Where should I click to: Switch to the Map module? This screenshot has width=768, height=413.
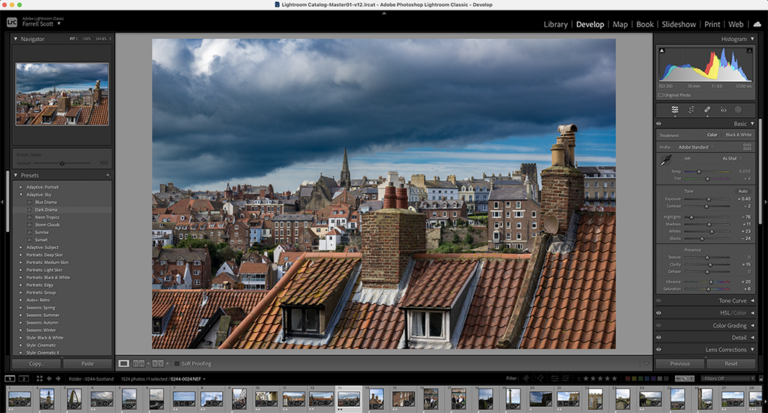[x=620, y=24]
